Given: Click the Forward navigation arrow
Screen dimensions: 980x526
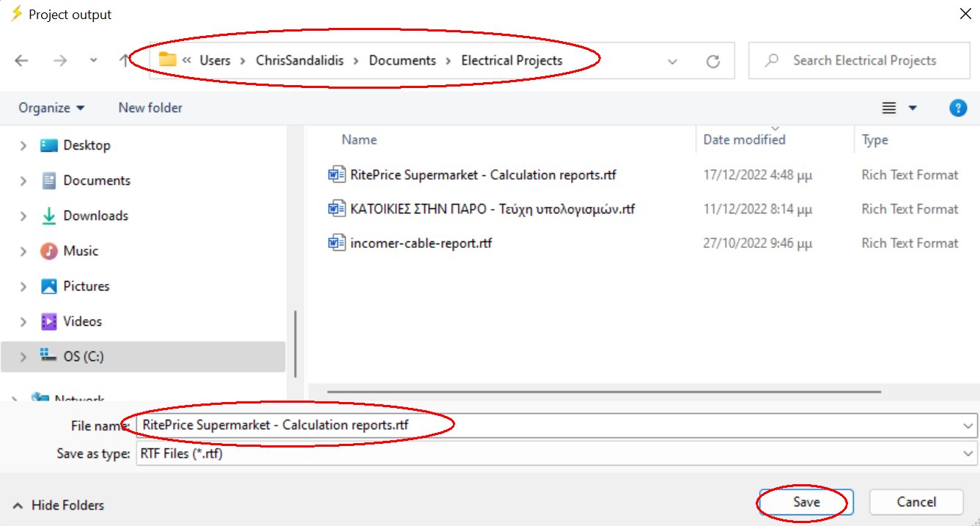Looking at the screenshot, I should (x=60, y=61).
